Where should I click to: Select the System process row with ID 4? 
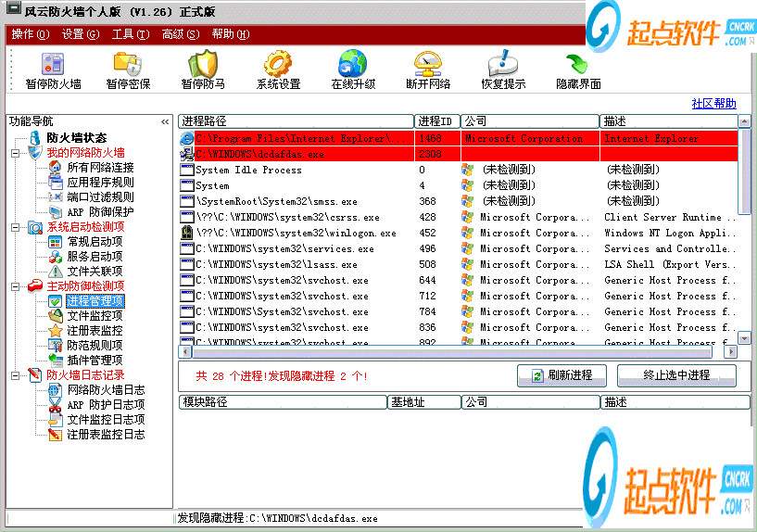coord(458,185)
